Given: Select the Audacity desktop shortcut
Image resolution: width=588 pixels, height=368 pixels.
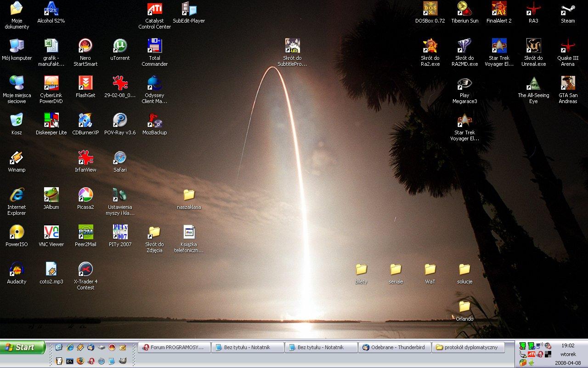Looking at the screenshot, I should 17,273.
